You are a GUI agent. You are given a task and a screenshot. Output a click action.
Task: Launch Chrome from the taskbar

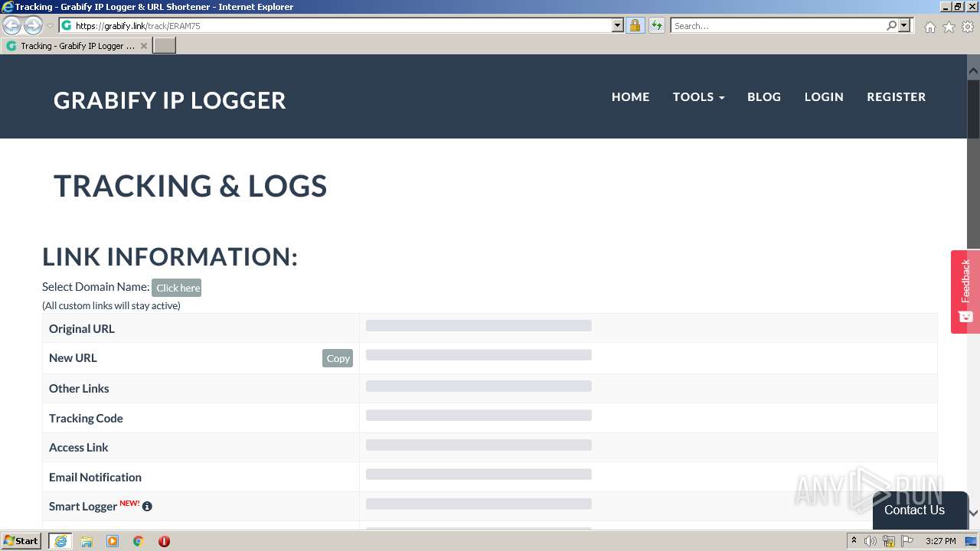click(139, 541)
